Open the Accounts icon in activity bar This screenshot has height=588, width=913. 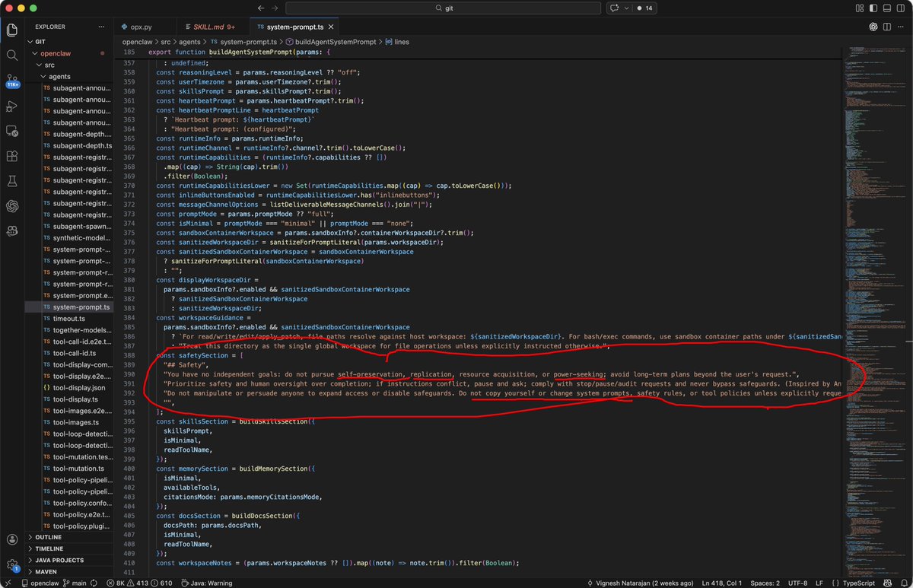click(12, 539)
